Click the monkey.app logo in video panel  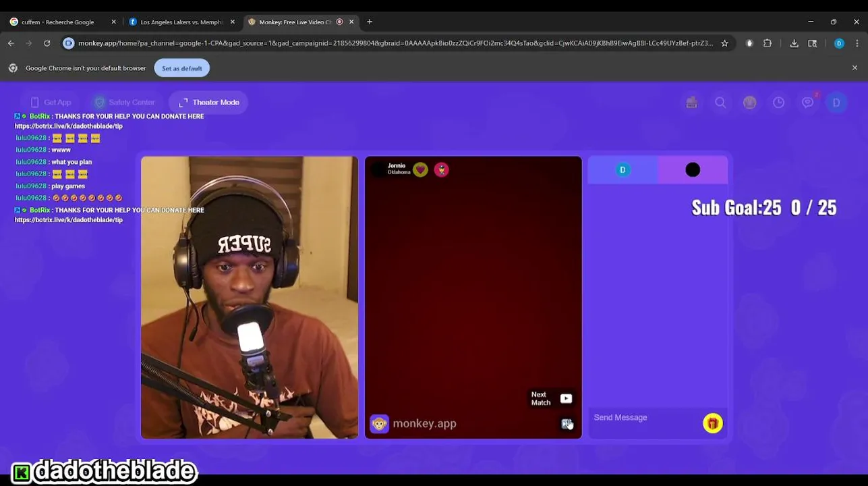click(x=413, y=424)
